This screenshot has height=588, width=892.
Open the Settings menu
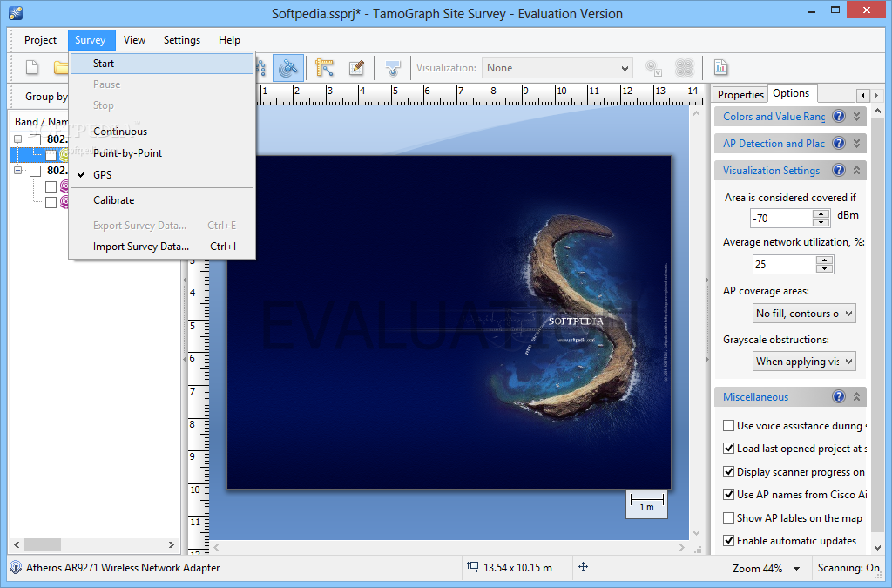point(181,40)
